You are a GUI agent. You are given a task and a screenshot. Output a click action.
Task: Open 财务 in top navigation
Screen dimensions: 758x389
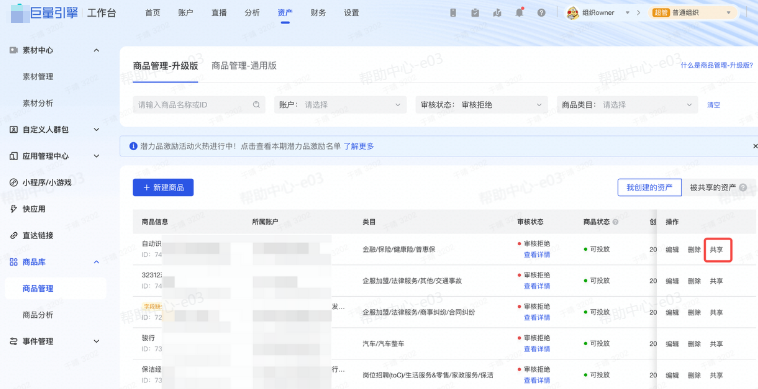coord(318,13)
